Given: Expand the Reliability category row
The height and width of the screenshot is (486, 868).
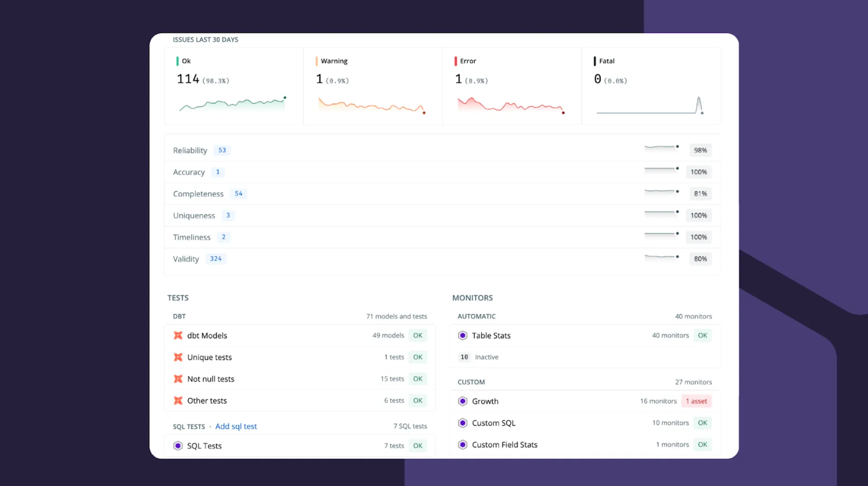Looking at the screenshot, I should pos(190,150).
